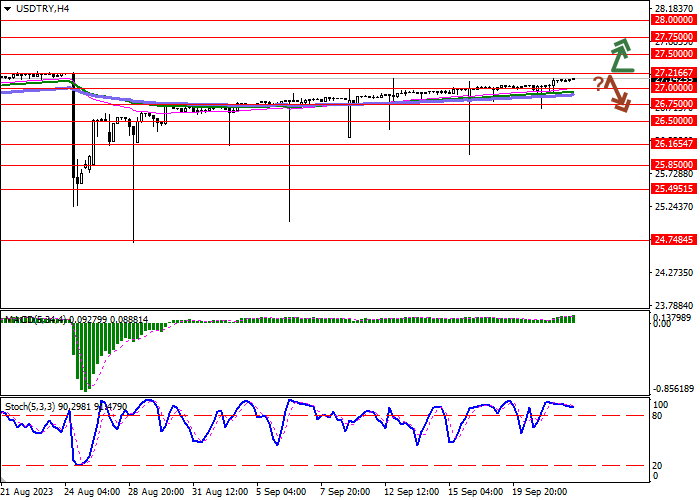Click the 23.78840 price axis value
The height and width of the screenshot is (500, 700).
coord(674,306)
